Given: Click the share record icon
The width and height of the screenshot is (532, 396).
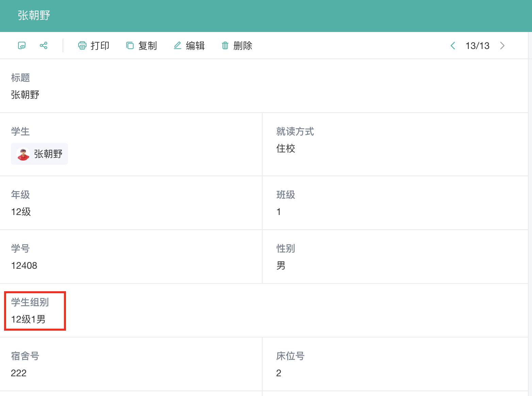Looking at the screenshot, I should click(44, 46).
